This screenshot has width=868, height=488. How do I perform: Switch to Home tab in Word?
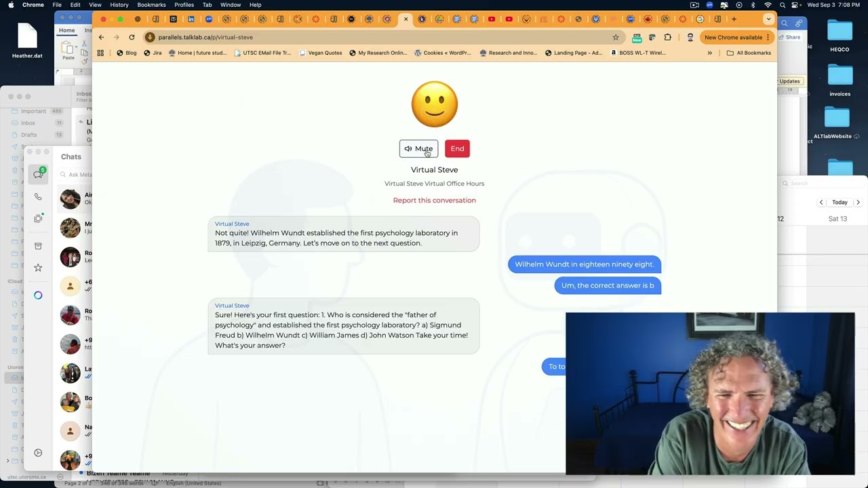(66, 30)
